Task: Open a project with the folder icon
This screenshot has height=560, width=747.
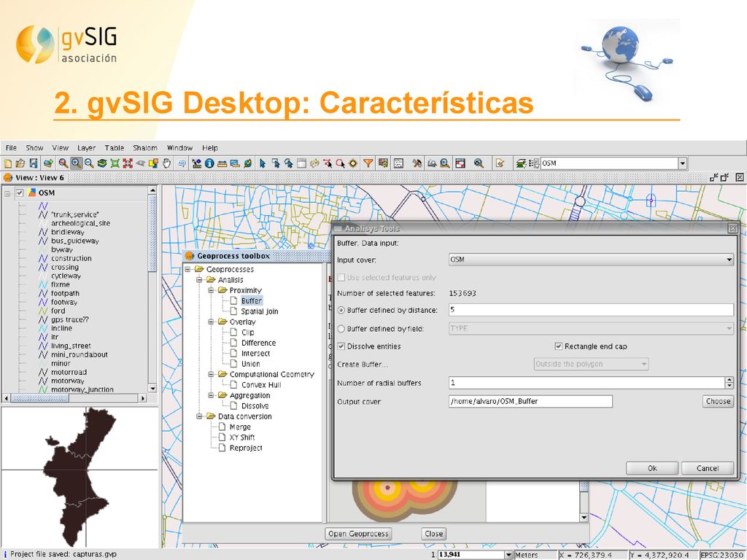Action: click(20, 163)
